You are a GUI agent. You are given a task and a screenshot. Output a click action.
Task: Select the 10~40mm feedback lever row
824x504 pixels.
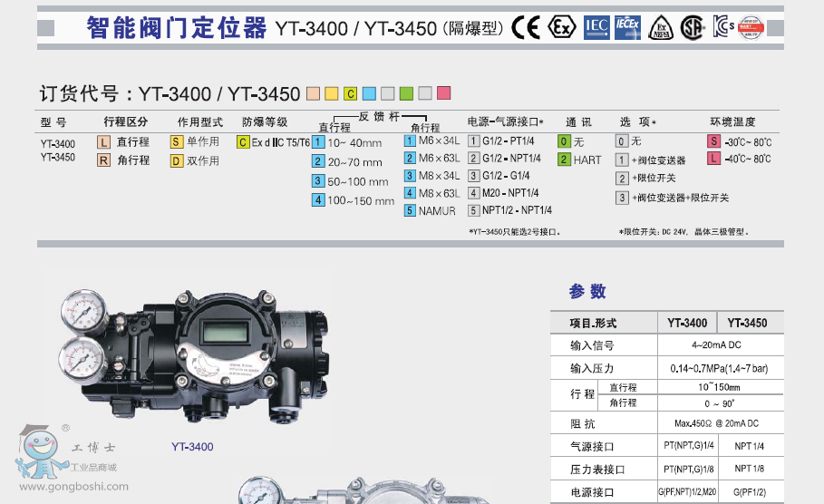pyautogui.click(x=347, y=142)
